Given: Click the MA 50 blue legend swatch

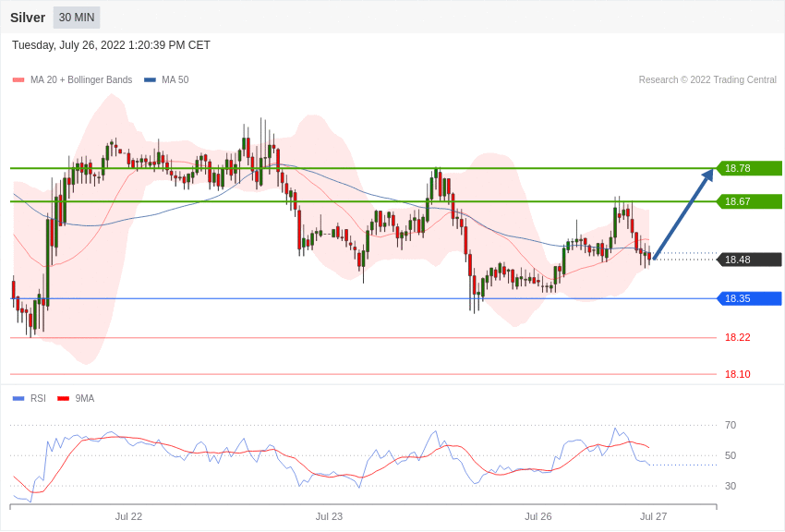Looking at the screenshot, I should pos(150,79).
